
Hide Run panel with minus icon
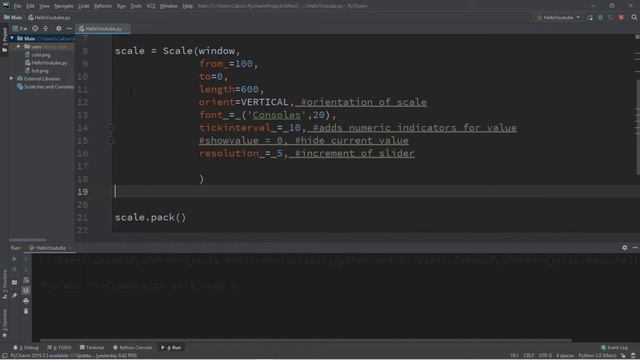pyautogui.click(x=635, y=248)
